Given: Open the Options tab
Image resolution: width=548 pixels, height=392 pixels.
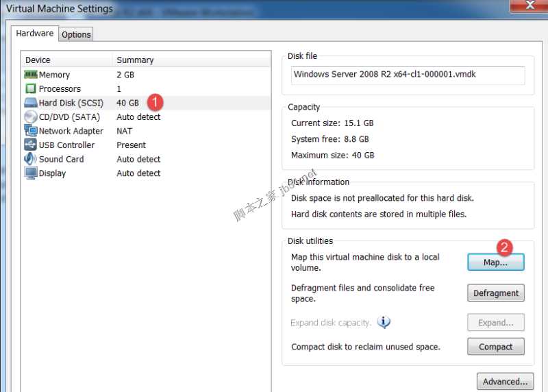Looking at the screenshot, I should [76, 35].
